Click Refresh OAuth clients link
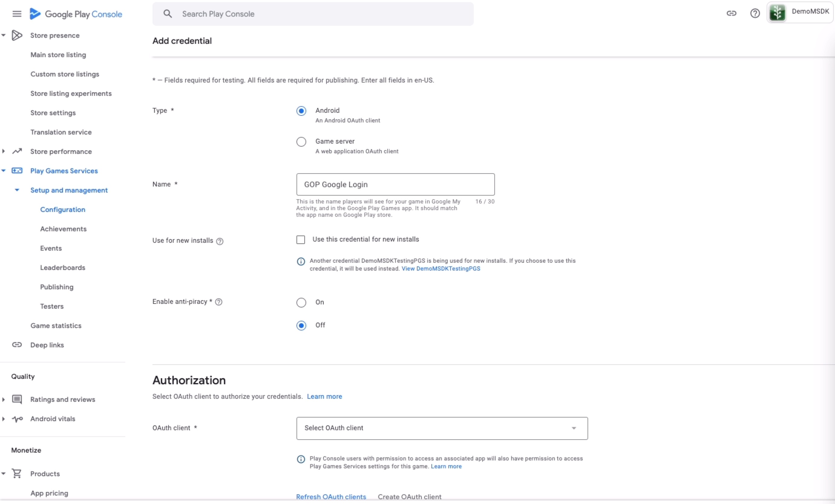Viewport: 835px width, 504px height. point(331,496)
